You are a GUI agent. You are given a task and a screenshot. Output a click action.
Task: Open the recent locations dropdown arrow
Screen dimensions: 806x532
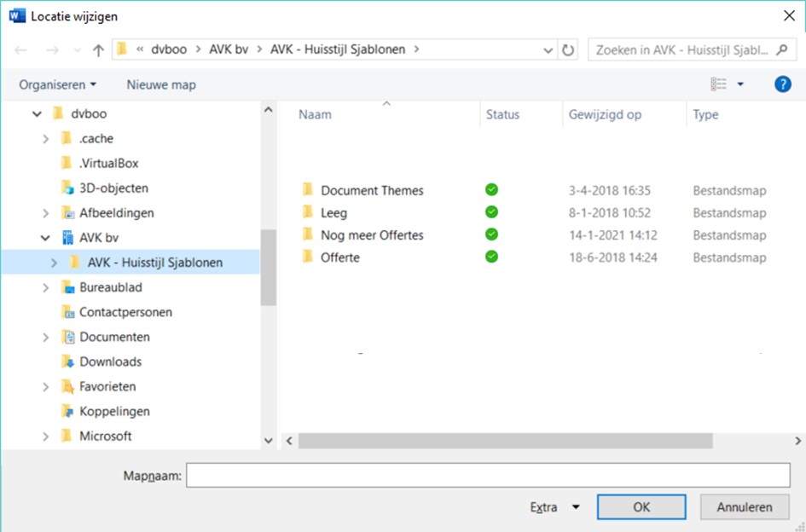(78, 50)
